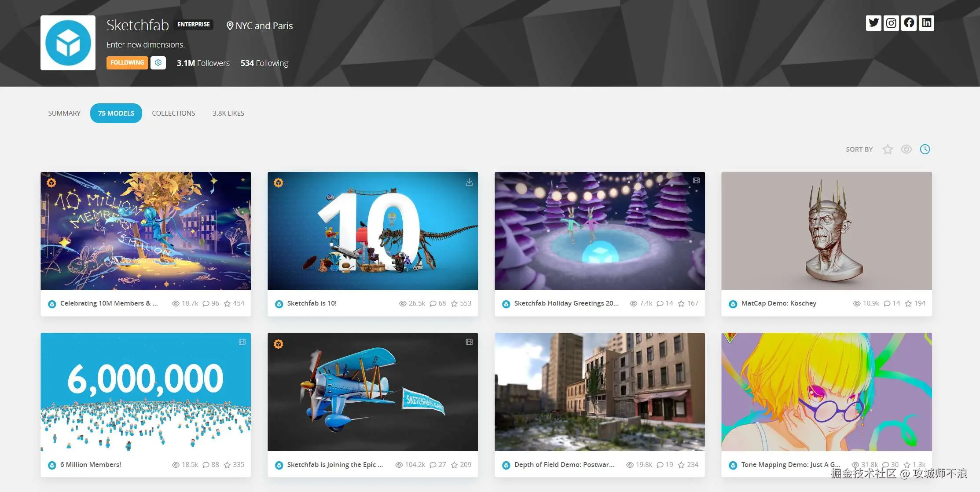
Task: Open Sketchfab's Instagram profile icon
Action: point(891,23)
